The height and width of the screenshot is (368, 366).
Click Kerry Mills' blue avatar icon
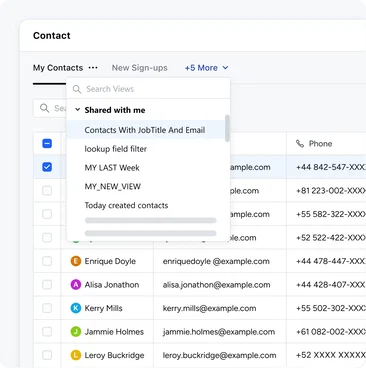pyautogui.click(x=76, y=308)
